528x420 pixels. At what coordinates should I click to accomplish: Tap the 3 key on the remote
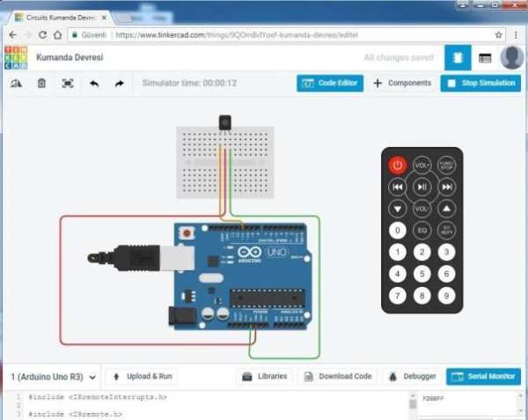click(x=446, y=252)
